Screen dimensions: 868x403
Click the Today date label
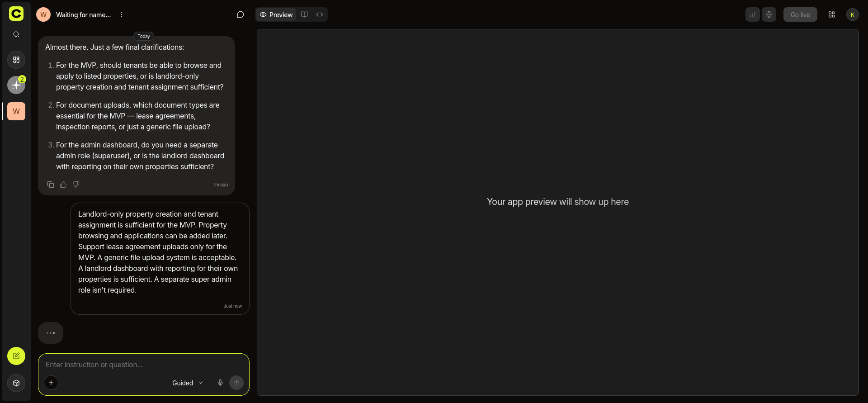pyautogui.click(x=144, y=36)
